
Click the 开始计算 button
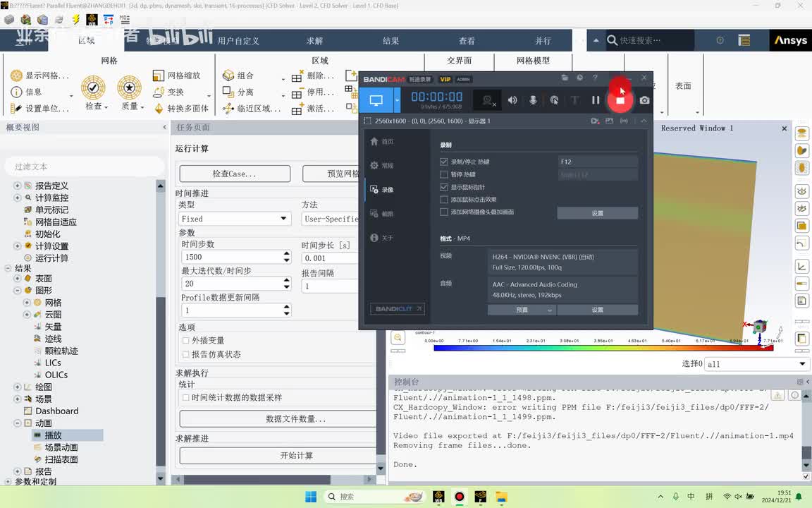pos(296,456)
